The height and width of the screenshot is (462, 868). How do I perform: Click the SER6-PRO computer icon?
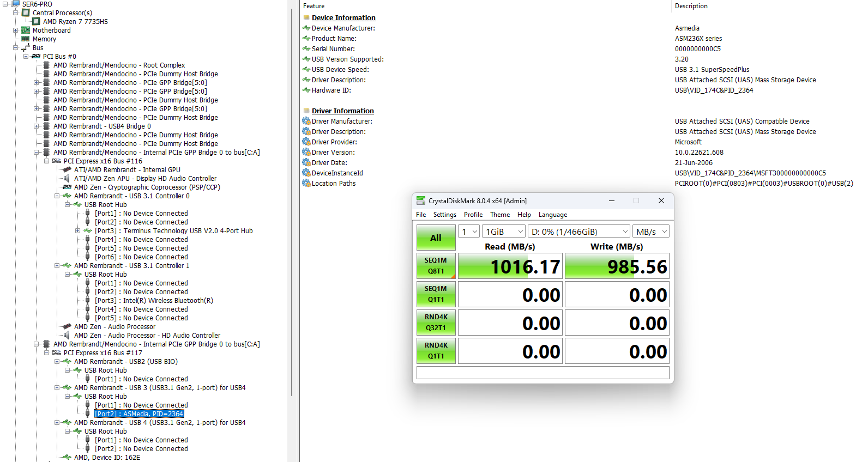(16, 4)
